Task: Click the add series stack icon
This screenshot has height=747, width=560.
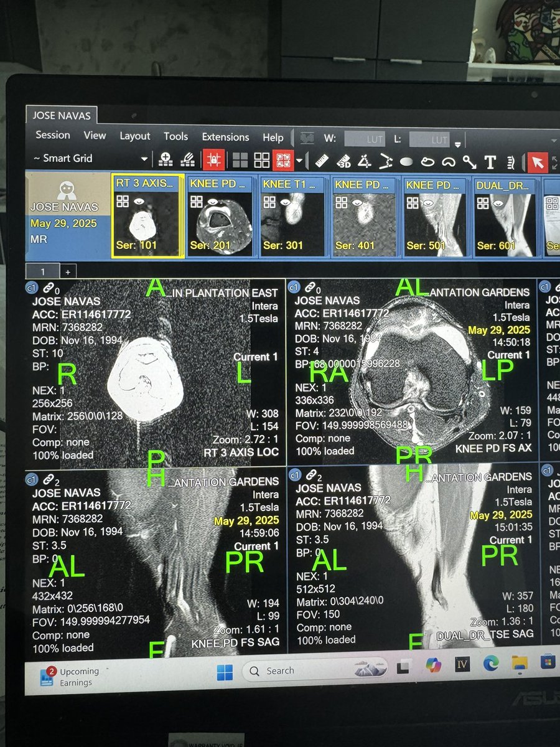Action: tap(166, 160)
